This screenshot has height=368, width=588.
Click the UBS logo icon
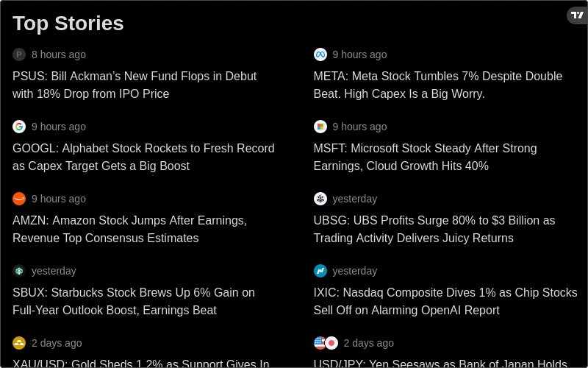point(320,199)
